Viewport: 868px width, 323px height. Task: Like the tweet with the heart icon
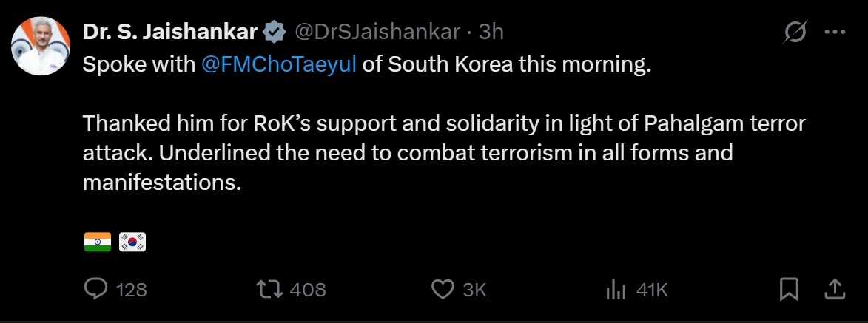(x=443, y=289)
